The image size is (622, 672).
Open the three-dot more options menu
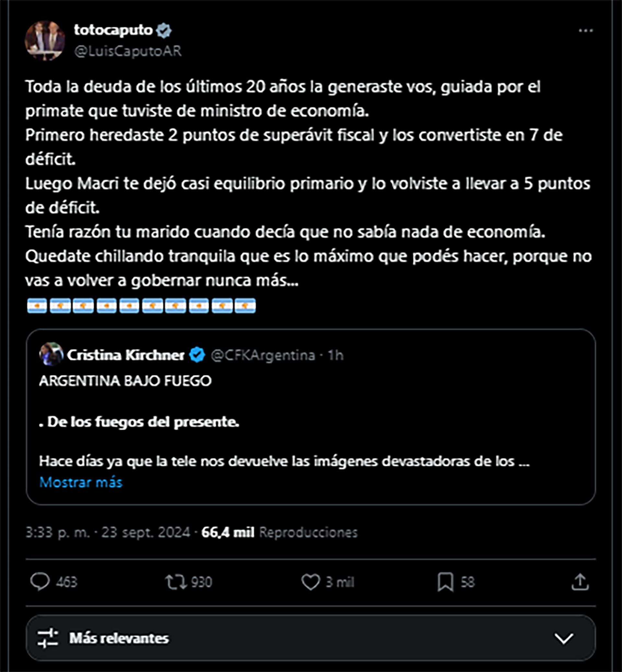[586, 31]
